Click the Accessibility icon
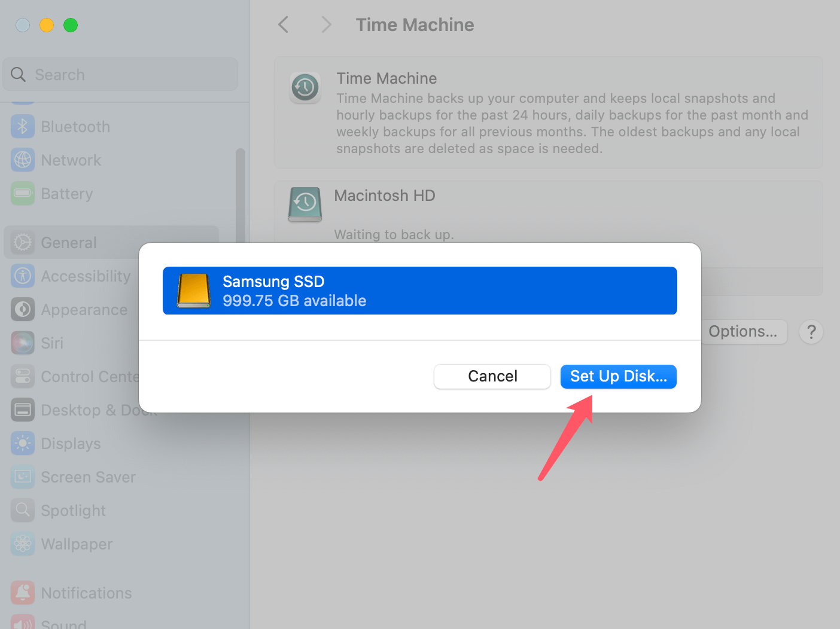 pos(23,276)
